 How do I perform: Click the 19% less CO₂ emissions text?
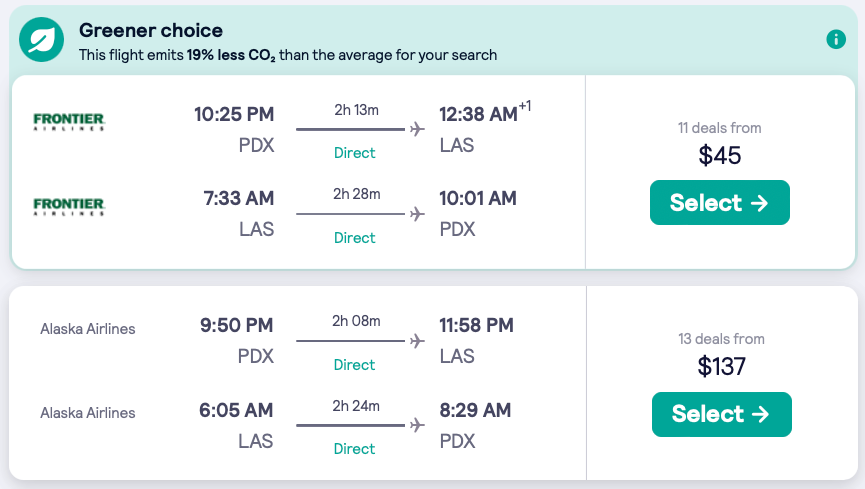point(231,55)
